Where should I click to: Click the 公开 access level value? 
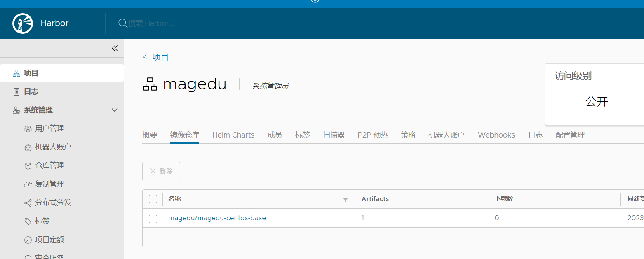click(597, 102)
